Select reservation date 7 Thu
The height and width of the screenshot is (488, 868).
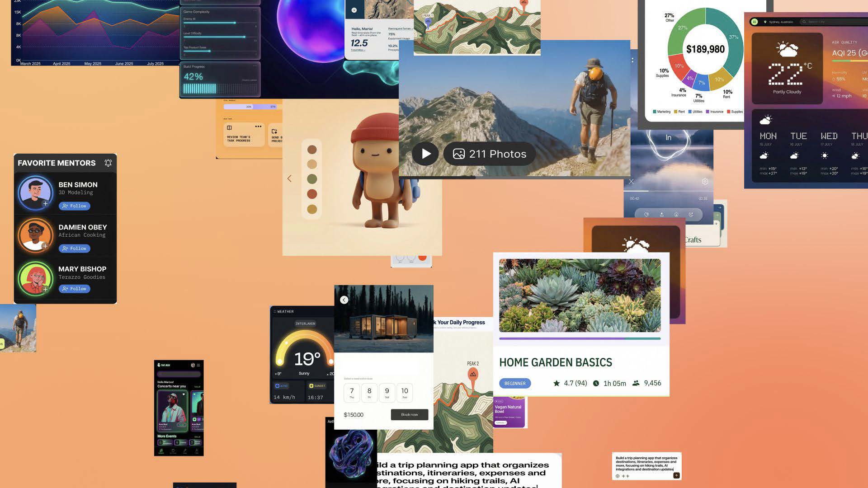[x=352, y=393]
